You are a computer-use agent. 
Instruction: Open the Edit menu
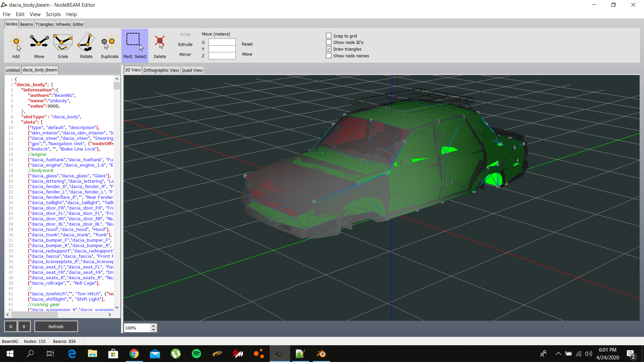(20, 14)
